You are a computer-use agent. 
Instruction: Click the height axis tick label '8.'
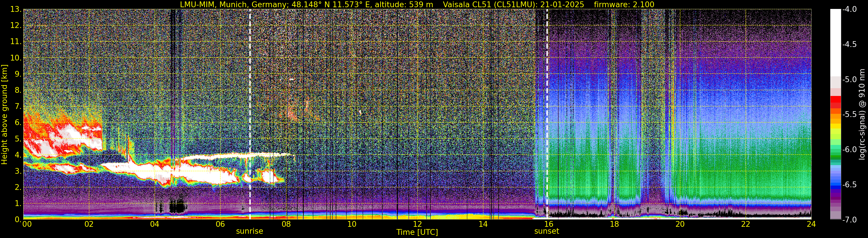(18, 90)
